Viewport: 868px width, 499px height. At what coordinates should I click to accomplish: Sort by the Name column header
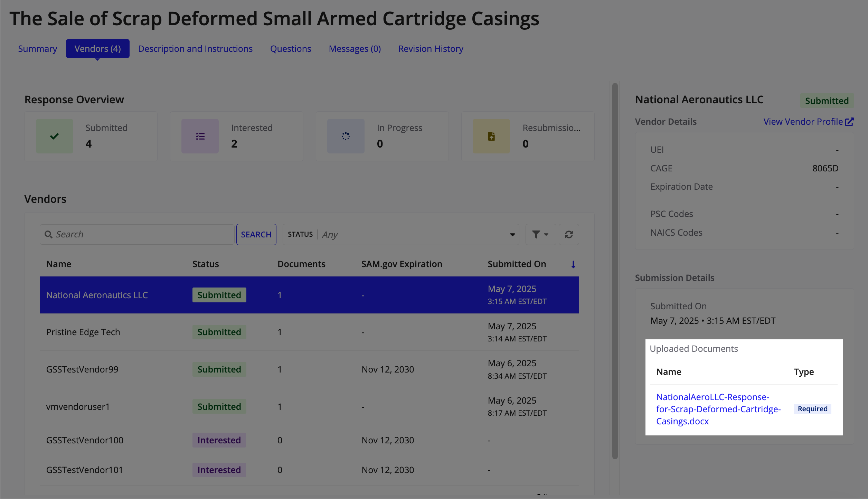(59, 264)
